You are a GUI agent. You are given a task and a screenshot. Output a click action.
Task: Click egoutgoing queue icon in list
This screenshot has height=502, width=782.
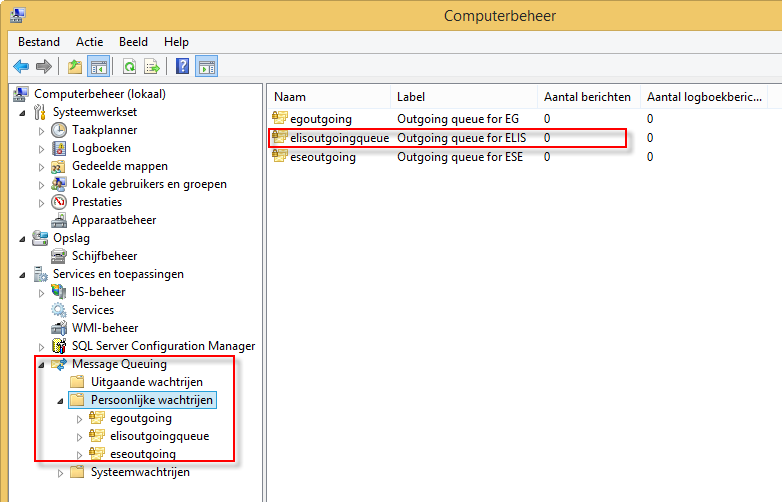coord(280,118)
